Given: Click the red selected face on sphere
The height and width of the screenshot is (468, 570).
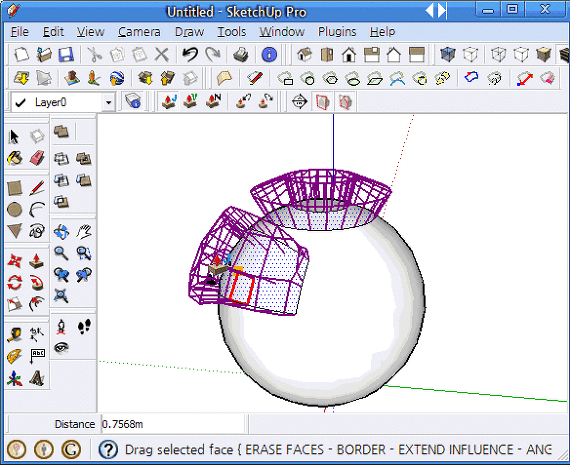Looking at the screenshot, I should 241,288.
